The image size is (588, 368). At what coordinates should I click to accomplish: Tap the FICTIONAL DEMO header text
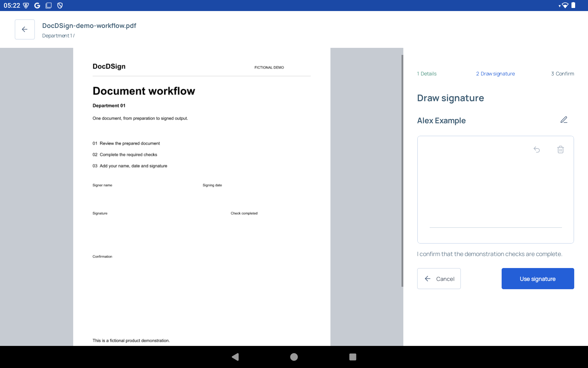[269, 67]
